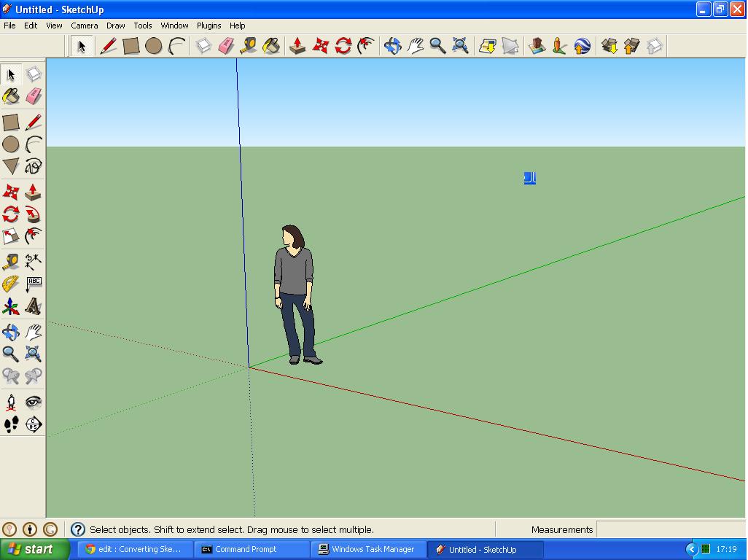Select the Make Component tool
The height and width of the screenshot is (560, 748).
203,45
